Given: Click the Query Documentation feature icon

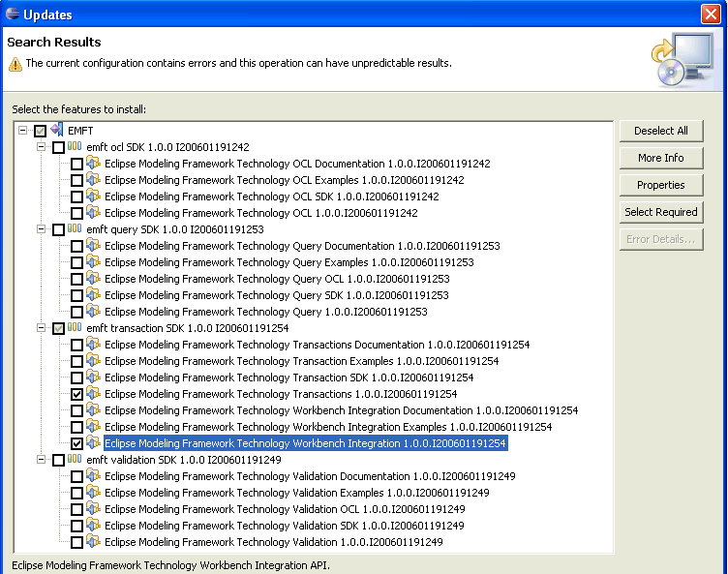Looking at the screenshot, I should coord(93,245).
